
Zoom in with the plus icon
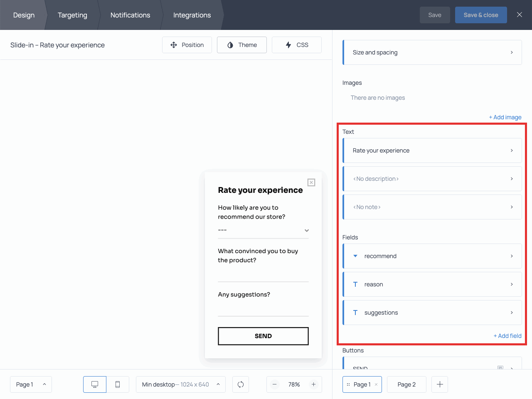click(x=314, y=384)
